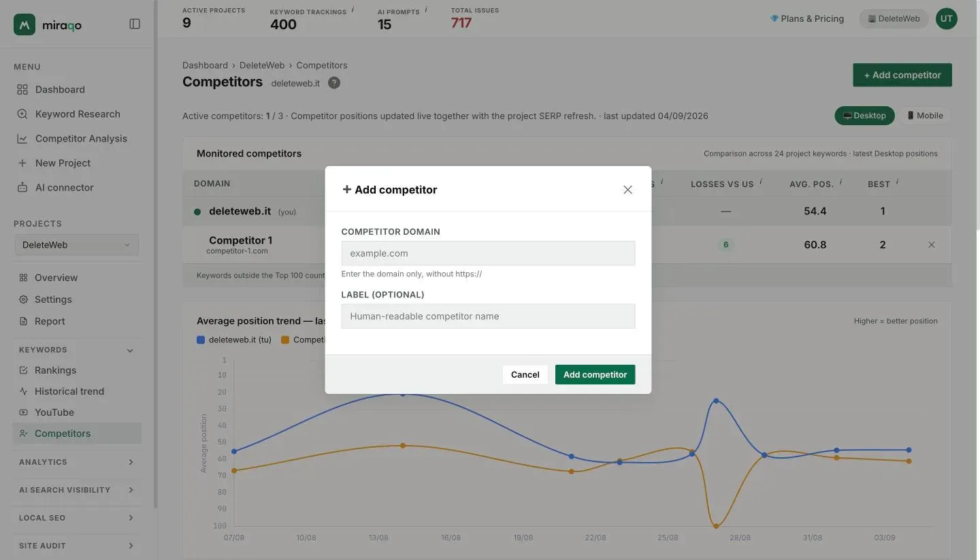This screenshot has width=980, height=560.
Task: Focus the Competitor Domain input field
Action: (x=488, y=253)
